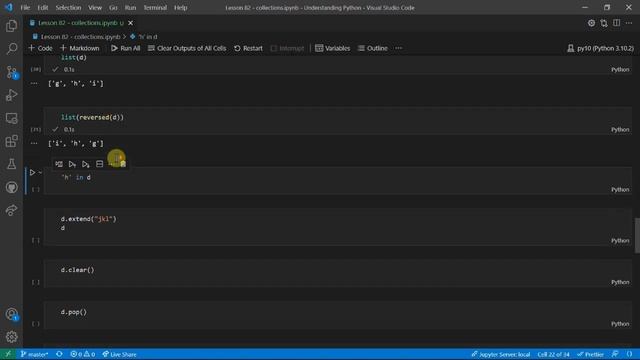Click Run by Line in cell toolbar
The height and width of the screenshot is (360, 640).
click(x=59, y=164)
